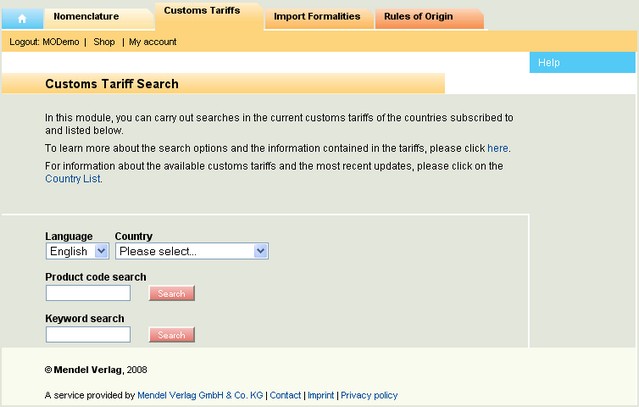Open the Import Formalities tab
Image resolution: width=639 pixels, height=407 pixels.
point(319,18)
